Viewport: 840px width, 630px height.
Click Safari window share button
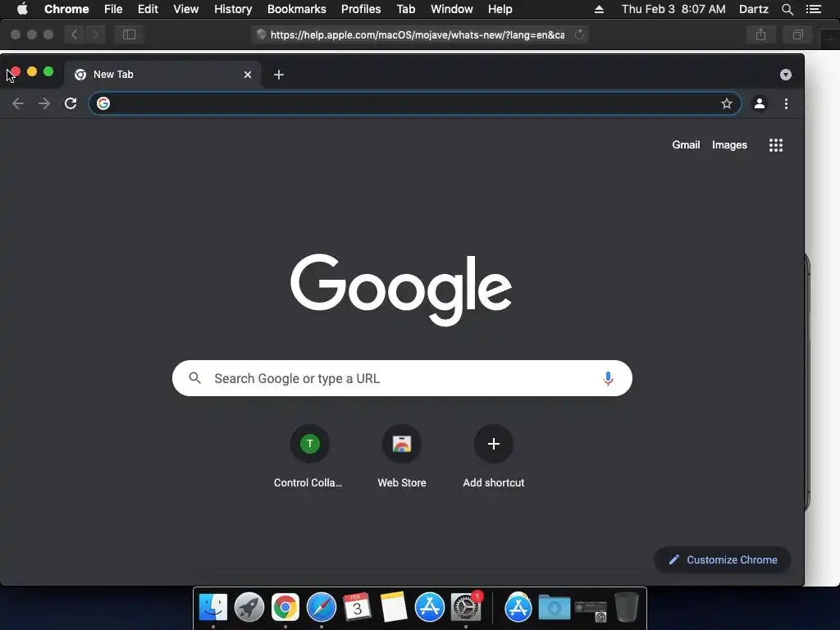coord(760,34)
